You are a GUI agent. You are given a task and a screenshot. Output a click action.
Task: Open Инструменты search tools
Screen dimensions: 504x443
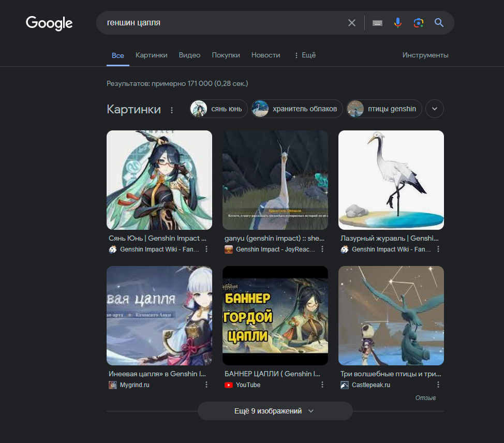(425, 55)
